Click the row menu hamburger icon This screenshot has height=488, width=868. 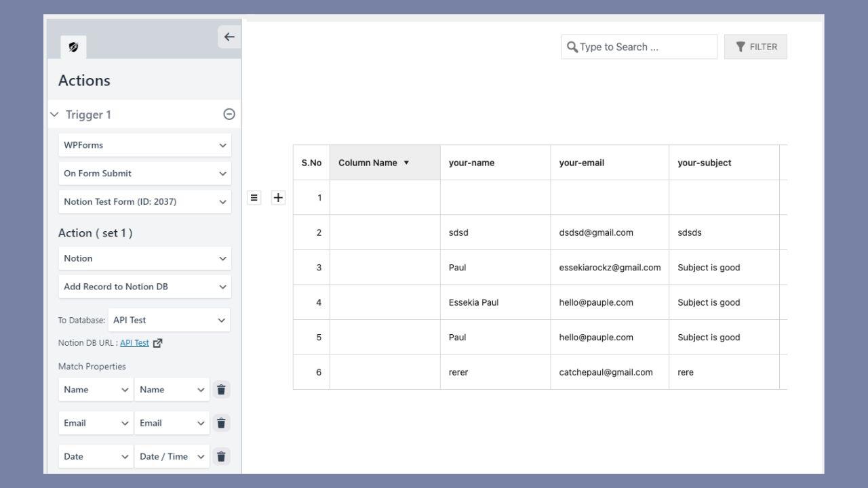(254, 198)
